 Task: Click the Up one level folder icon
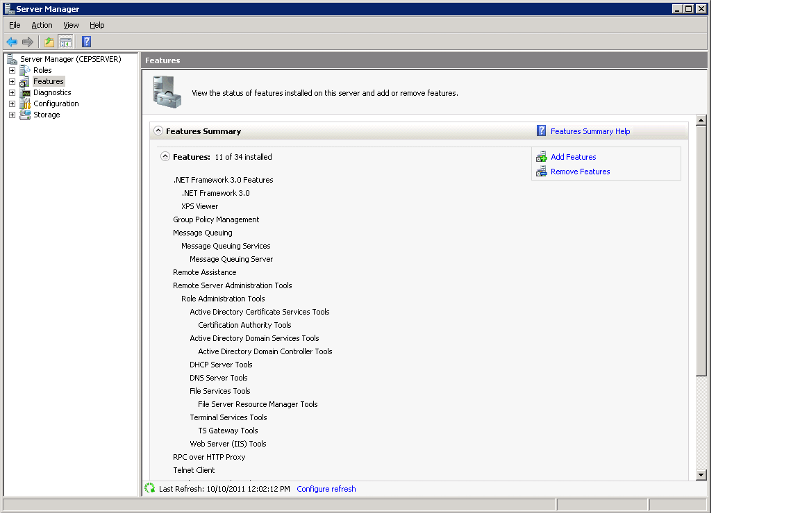(x=48, y=42)
